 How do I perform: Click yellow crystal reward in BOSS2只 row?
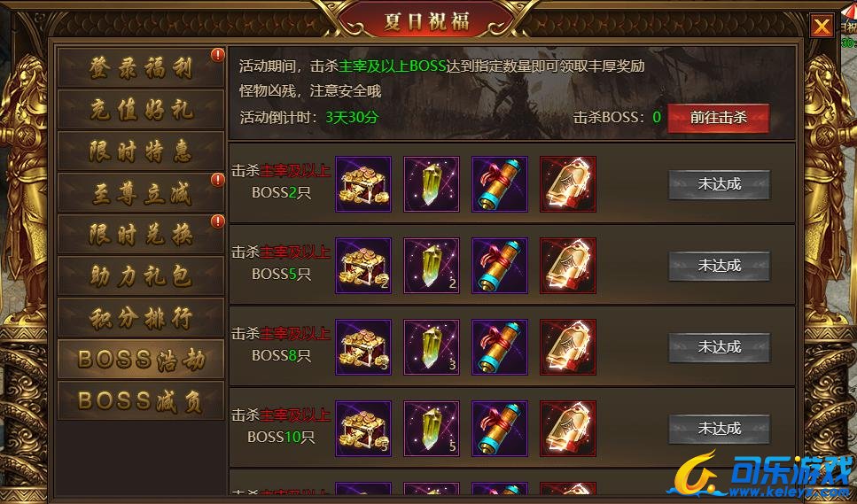pyautogui.click(x=432, y=184)
